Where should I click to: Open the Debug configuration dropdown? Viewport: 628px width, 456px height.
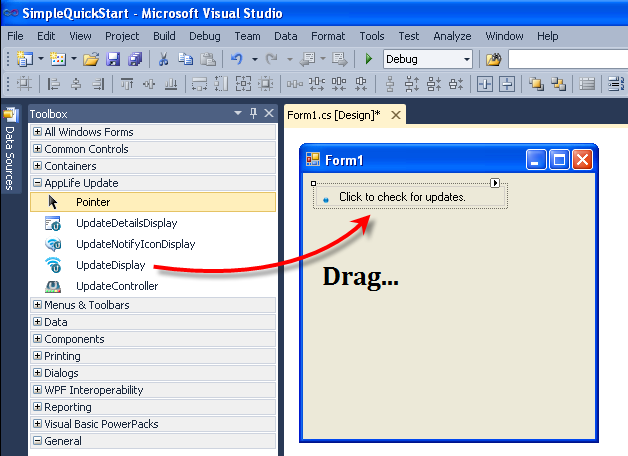pyautogui.click(x=467, y=59)
